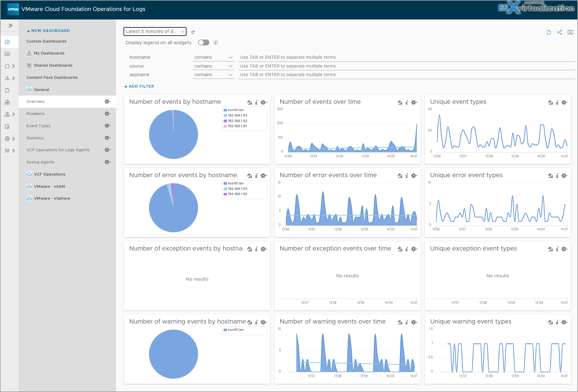The width and height of the screenshot is (578, 392).
Task: Open gear menu for Overview dashboard
Action: [108, 101]
